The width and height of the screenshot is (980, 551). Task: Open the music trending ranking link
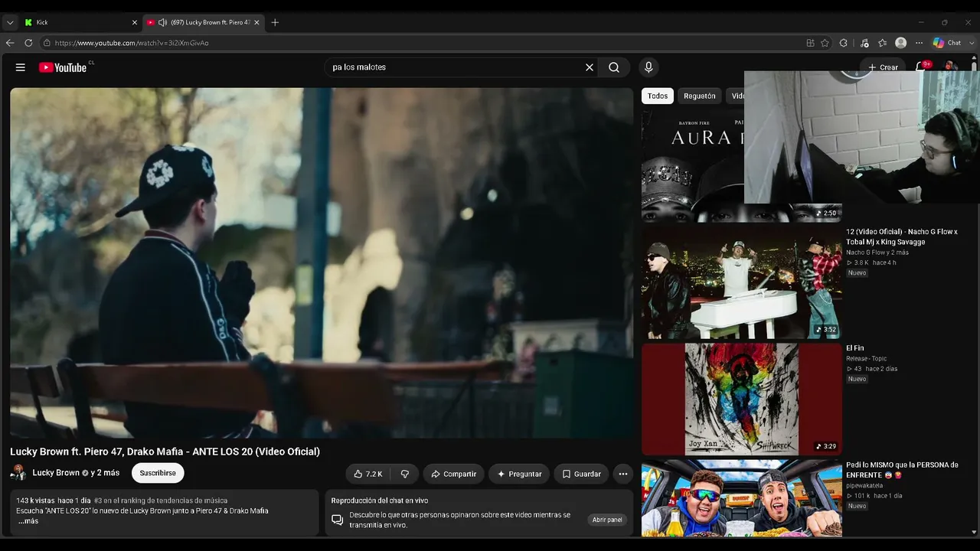[x=161, y=500]
